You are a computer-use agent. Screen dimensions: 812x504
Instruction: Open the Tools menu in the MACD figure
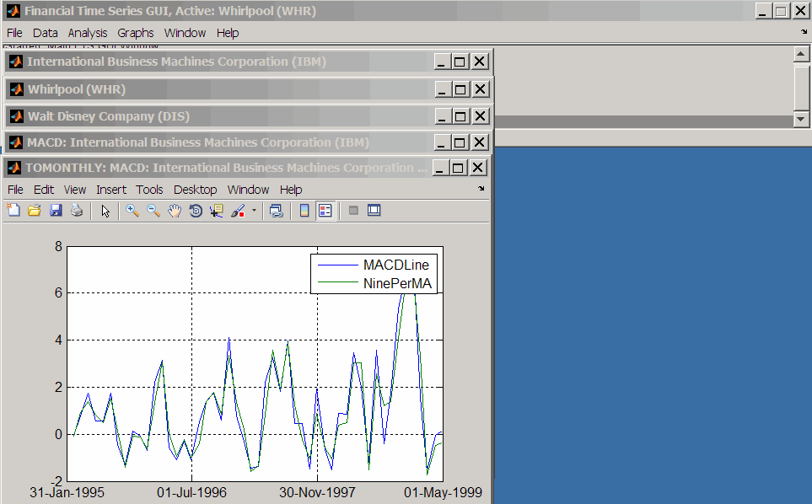pyautogui.click(x=149, y=189)
